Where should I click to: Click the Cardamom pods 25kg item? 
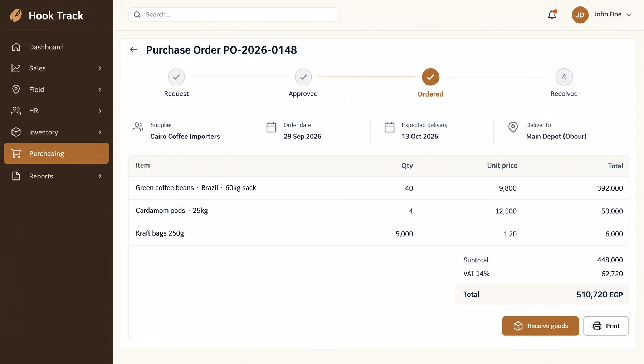coord(172,211)
